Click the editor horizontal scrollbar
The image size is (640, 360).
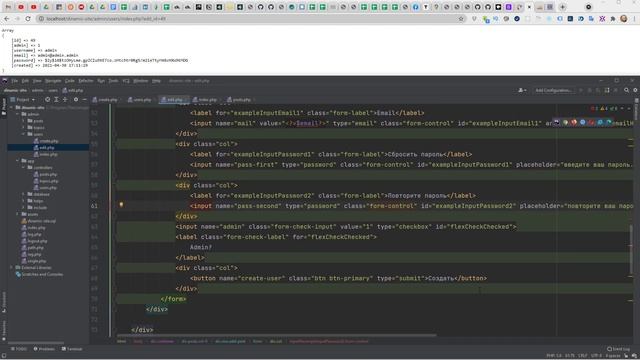276,336
